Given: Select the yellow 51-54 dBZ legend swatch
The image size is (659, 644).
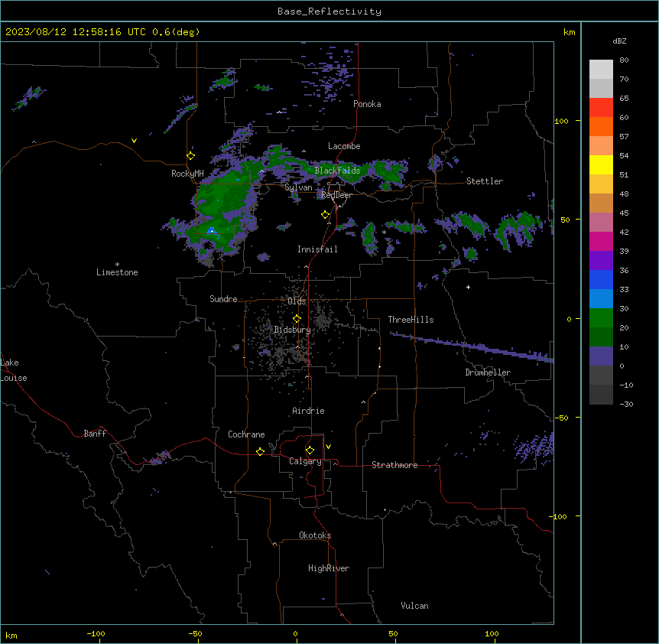Looking at the screenshot, I should (x=601, y=164).
